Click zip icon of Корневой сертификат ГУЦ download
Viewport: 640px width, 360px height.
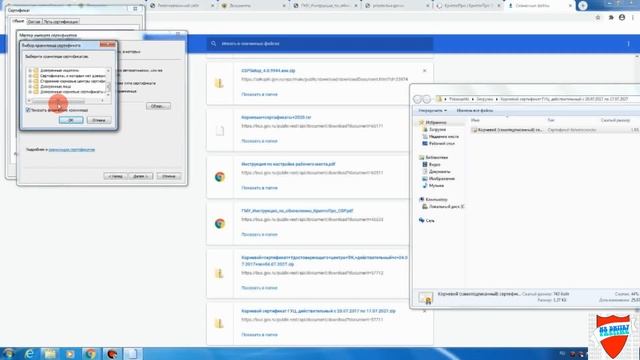tap(220, 324)
